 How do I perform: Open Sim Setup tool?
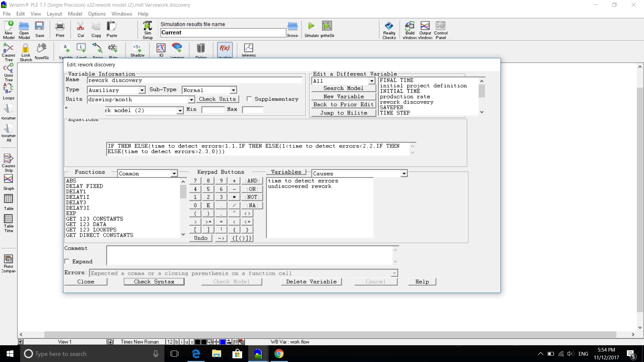pyautogui.click(x=148, y=30)
